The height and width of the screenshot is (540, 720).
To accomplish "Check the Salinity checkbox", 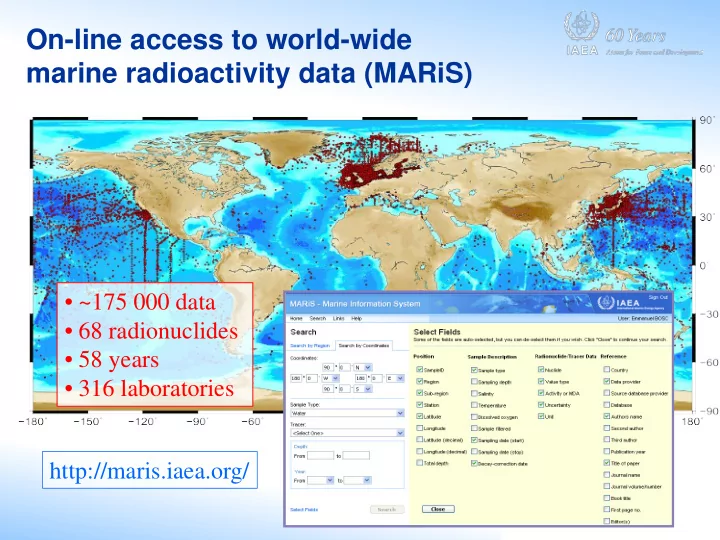I will 474,393.
